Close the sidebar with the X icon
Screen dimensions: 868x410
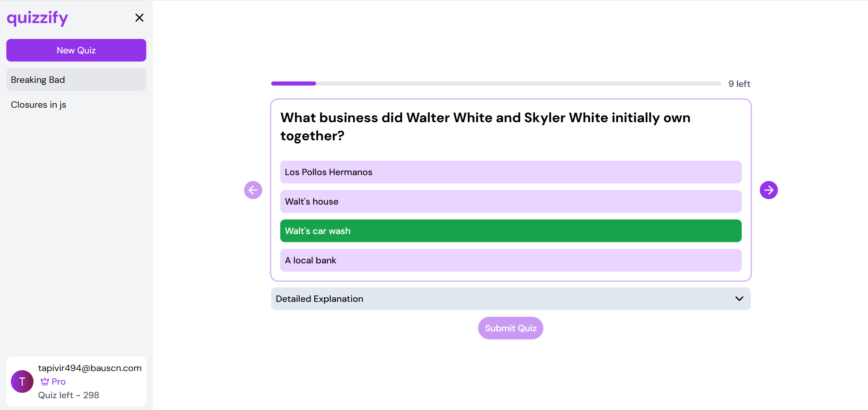(x=139, y=18)
